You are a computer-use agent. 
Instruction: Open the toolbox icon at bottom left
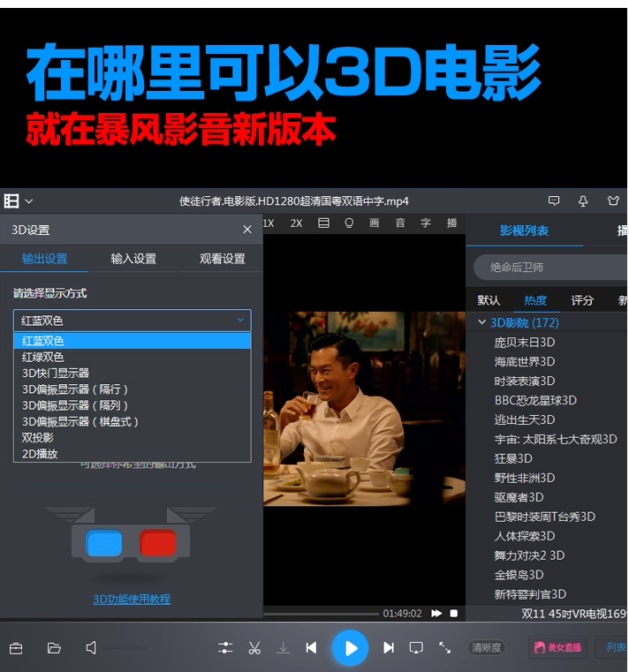click(x=16, y=648)
